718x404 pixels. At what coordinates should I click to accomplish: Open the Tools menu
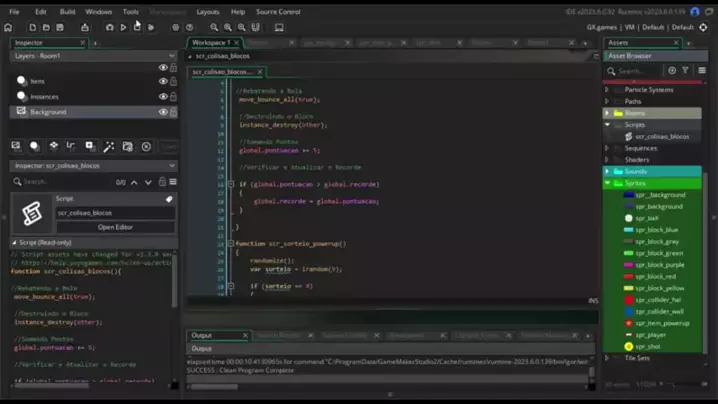coord(131,12)
